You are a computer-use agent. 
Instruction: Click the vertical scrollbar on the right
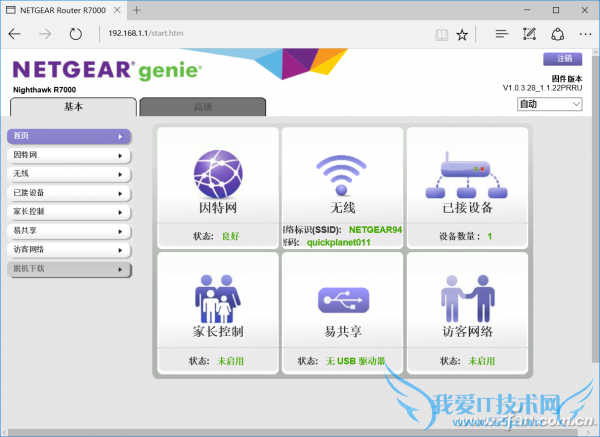596,209
